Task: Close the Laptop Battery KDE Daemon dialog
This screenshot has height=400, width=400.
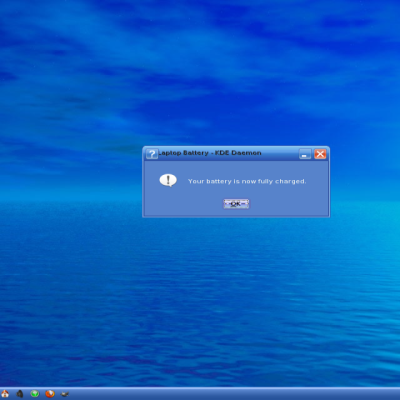Action: coord(320,154)
